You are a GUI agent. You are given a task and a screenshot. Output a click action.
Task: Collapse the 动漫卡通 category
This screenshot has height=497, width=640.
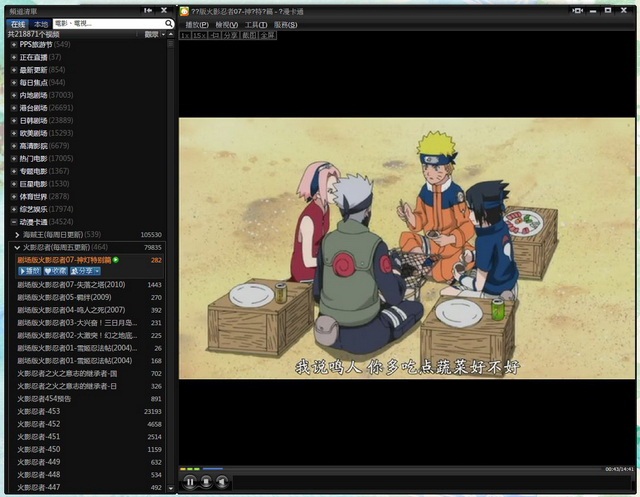tap(14, 222)
